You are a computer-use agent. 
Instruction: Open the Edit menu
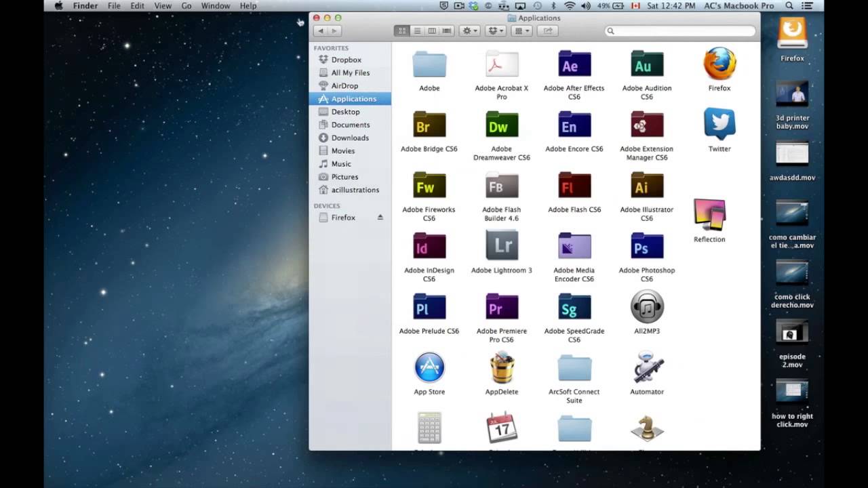pyautogui.click(x=138, y=5)
